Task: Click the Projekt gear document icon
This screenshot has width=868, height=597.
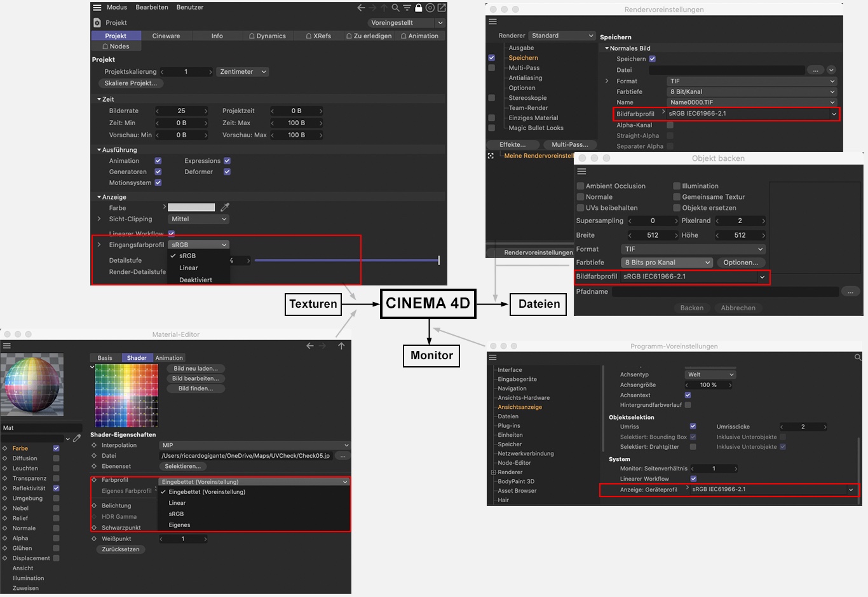Action: (97, 22)
